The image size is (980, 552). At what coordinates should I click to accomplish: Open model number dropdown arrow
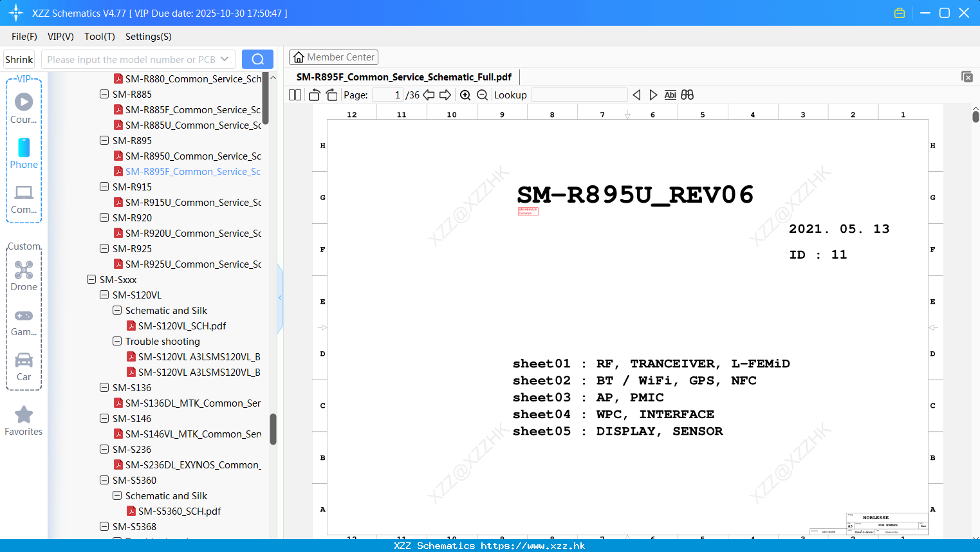(225, 59)
